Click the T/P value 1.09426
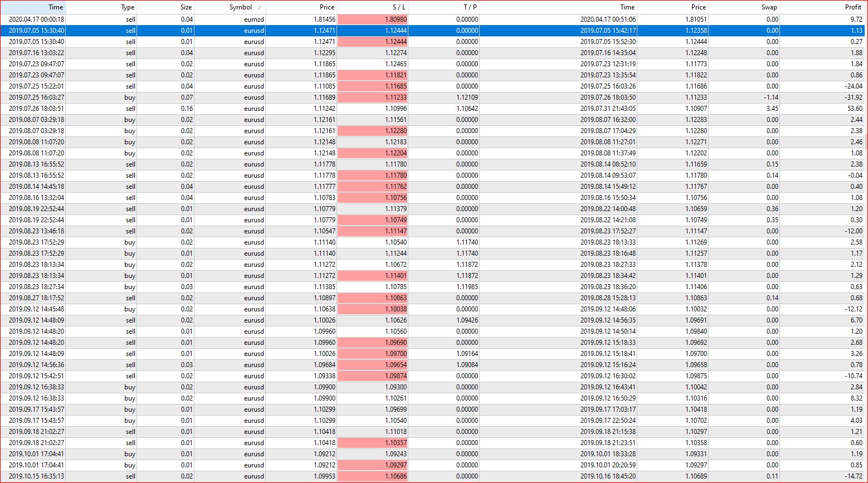 (467, 320)
